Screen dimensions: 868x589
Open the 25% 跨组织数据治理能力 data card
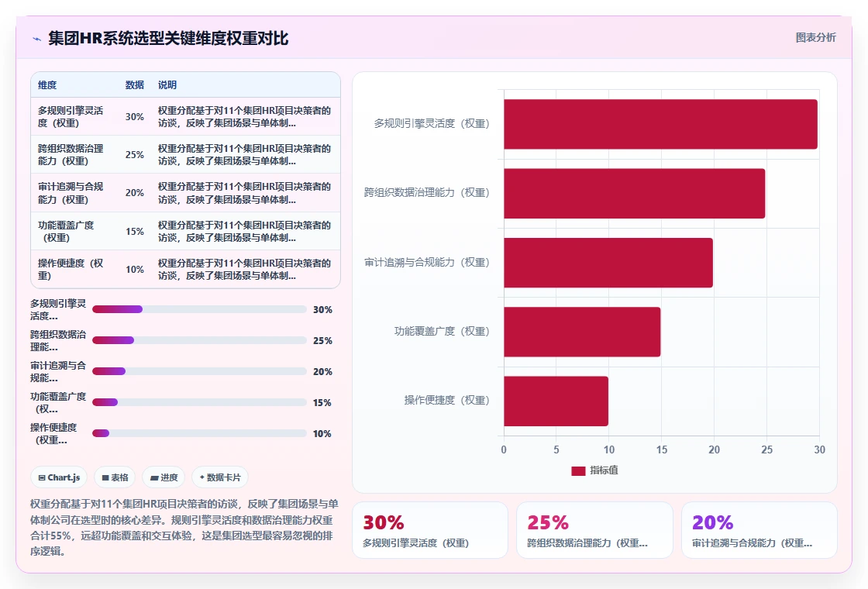(x=594, y=530)
